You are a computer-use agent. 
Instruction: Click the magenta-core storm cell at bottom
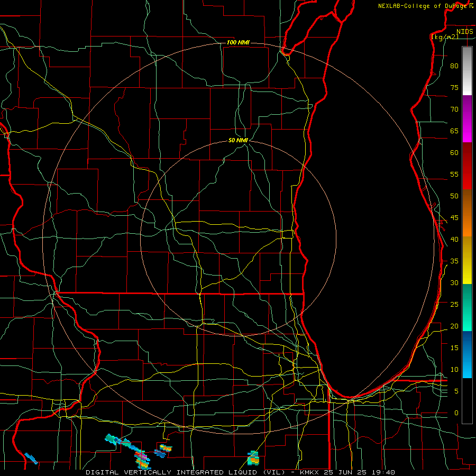(x=142, y=460)
